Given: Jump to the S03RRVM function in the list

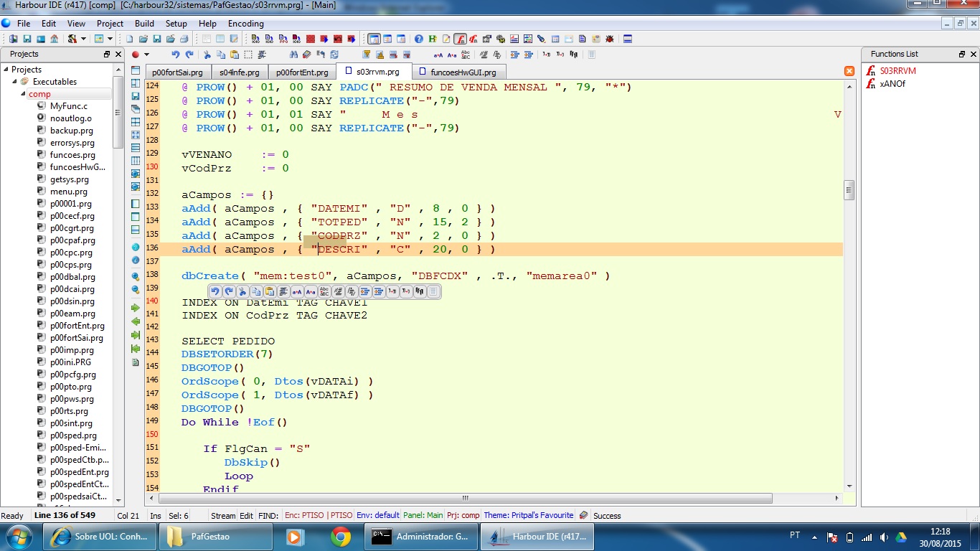Looking at the screenshot, I should [897, 71].
